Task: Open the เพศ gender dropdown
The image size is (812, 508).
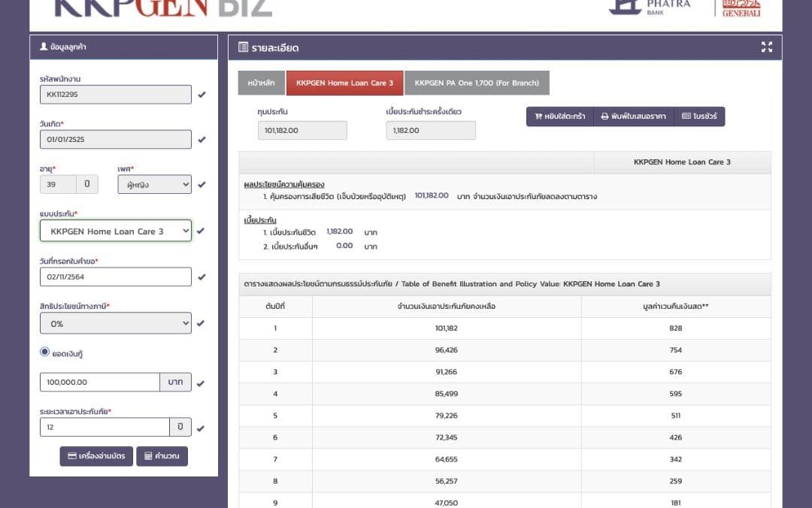Action: (154, 184)
